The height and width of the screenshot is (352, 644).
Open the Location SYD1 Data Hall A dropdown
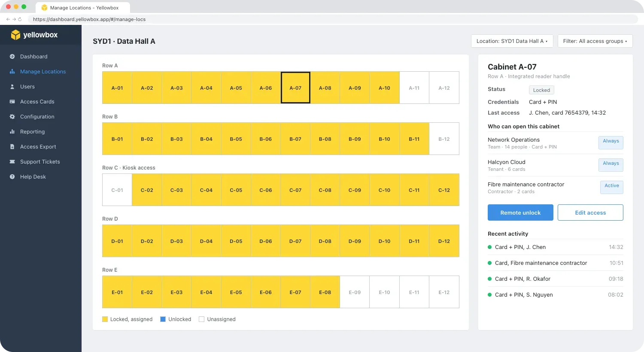click(512, 41)
